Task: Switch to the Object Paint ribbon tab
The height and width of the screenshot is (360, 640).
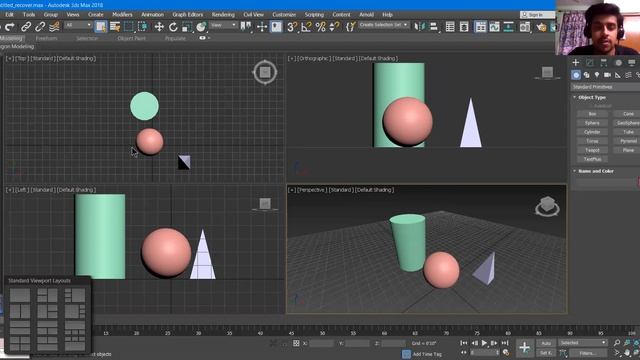Action: (x=131, y=38)
